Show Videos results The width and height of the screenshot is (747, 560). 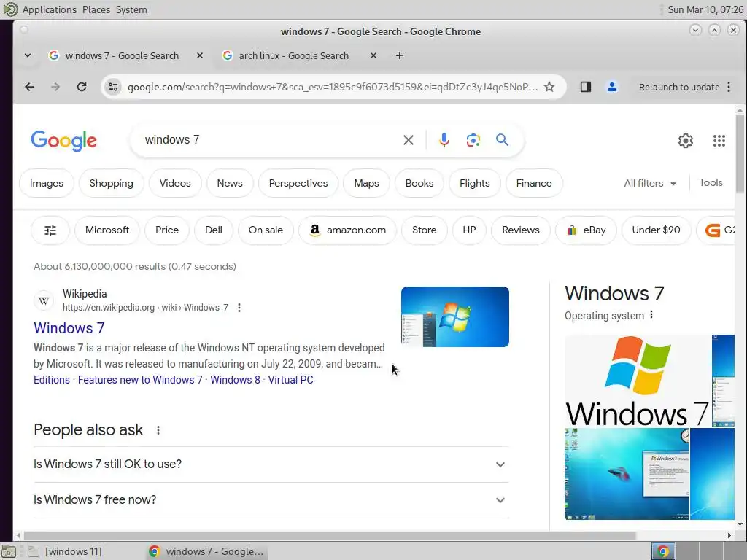175,183
